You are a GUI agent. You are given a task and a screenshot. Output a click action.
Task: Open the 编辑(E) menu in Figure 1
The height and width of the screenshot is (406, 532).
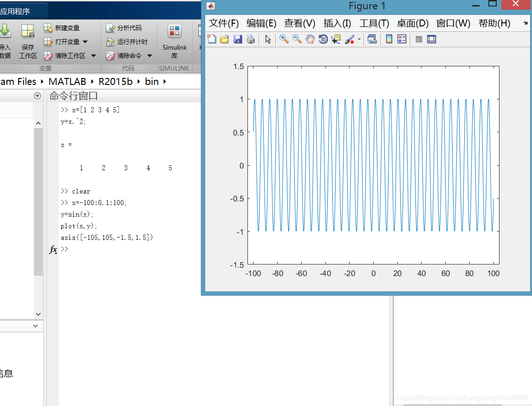(261, 23)
